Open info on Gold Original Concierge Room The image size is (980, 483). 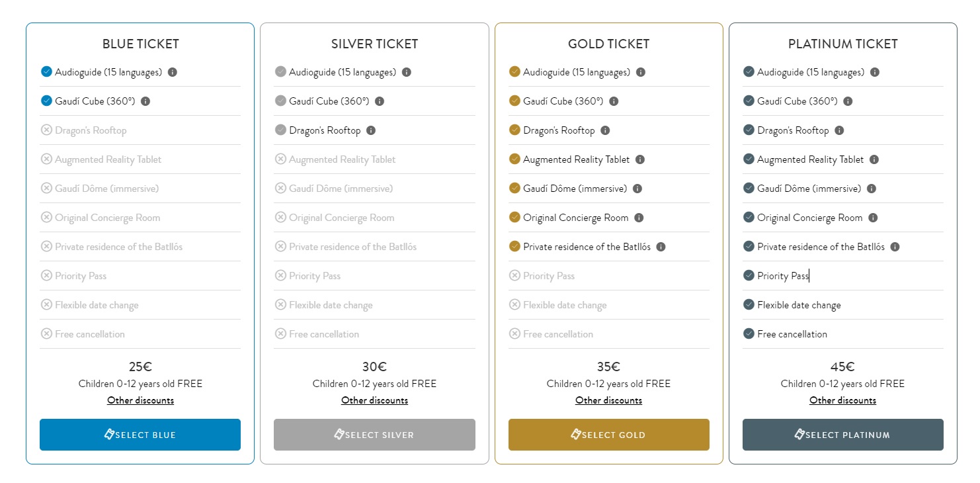tap(639, 218)
